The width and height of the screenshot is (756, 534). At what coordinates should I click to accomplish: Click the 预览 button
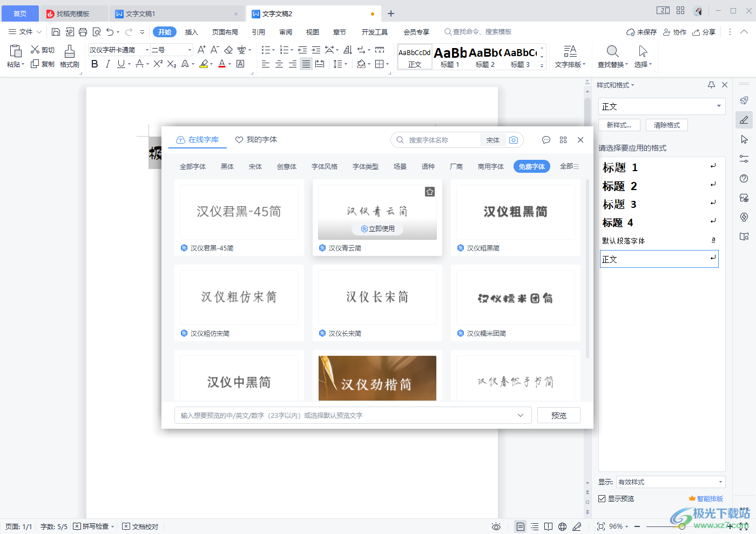(559, 415)
